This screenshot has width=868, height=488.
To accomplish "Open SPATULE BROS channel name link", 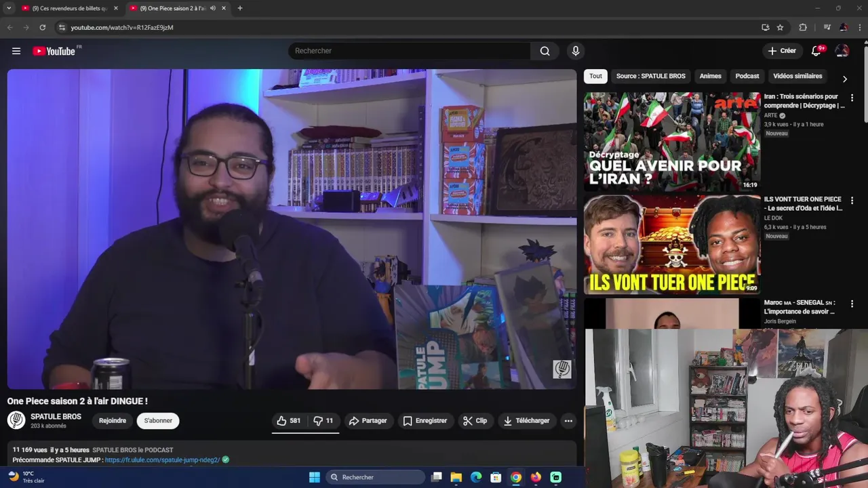I will (x=56, y=417).
